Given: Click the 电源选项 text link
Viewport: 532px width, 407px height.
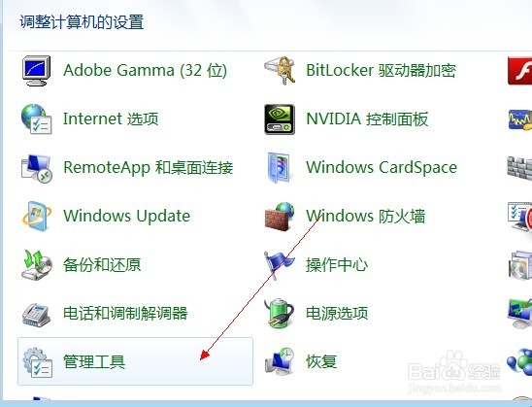Looking at the screenshot, I should [x=337, y=313].
